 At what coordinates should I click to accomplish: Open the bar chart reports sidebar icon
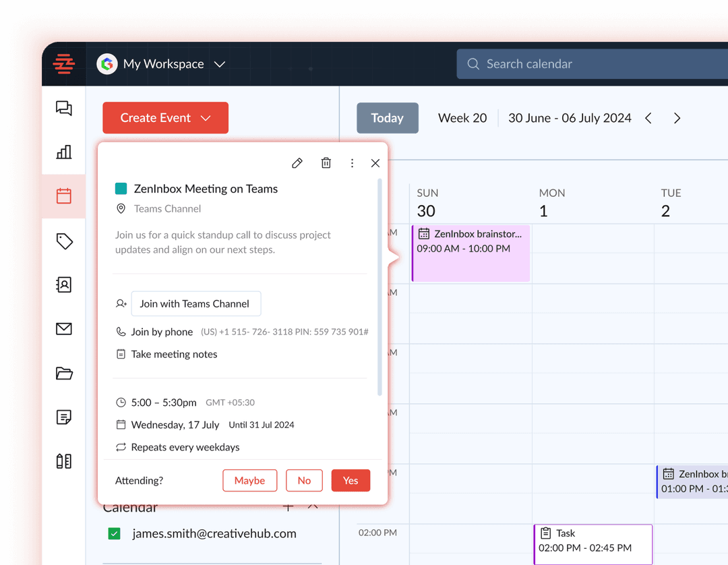[63, 152]
